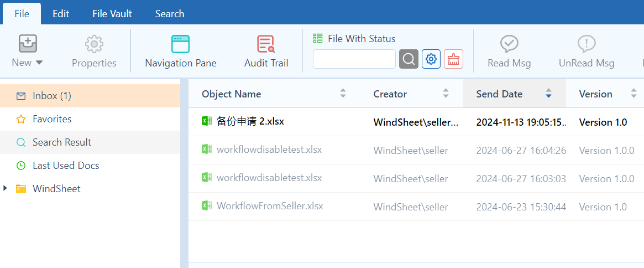Click the red clear filter icon
This screenshot has width=644, height=268.
click(x=454, y=59)
